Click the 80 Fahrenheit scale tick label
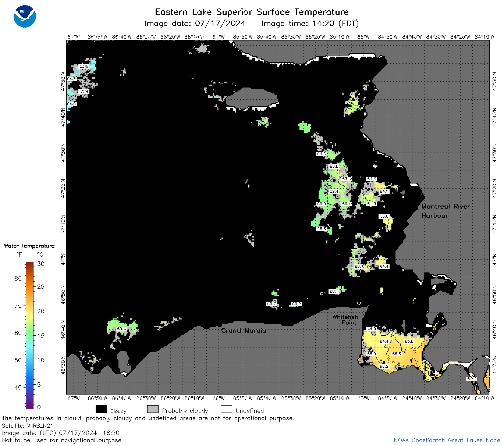This screenshot has width=504, height=446. click(x=18, y=278)
